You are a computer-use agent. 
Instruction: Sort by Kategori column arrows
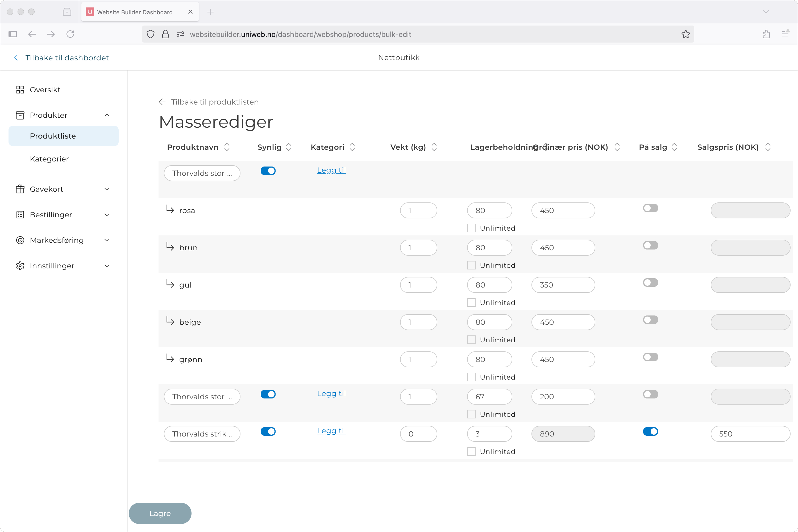(x=352, y=147)
